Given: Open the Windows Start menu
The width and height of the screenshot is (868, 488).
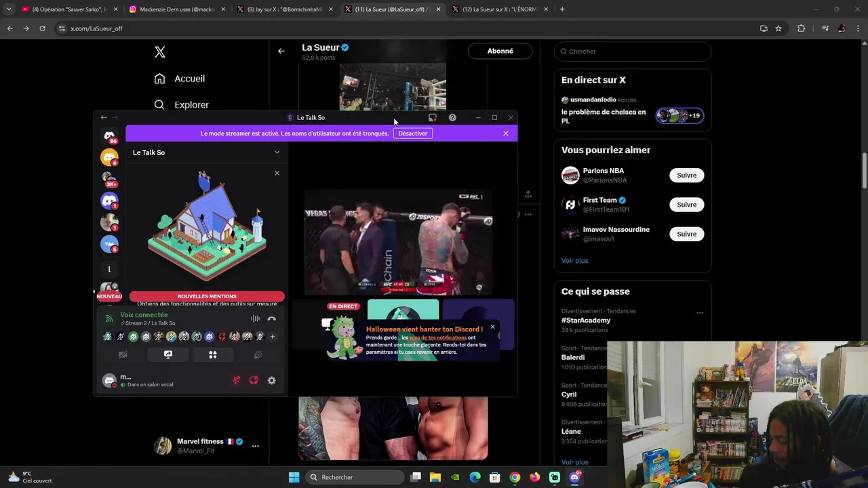Looking at the screenshot, I should (294, 477).
